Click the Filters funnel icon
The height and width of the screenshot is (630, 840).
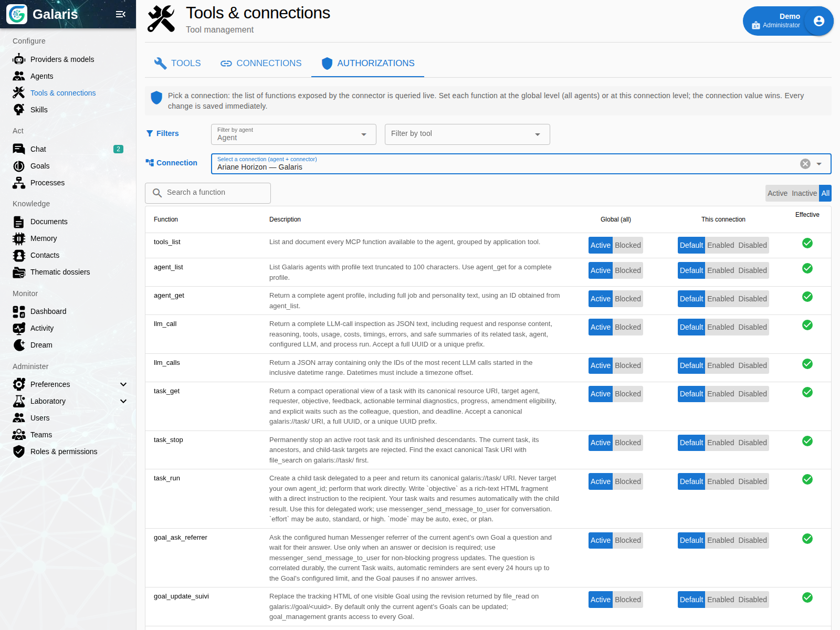click(150, 133)
